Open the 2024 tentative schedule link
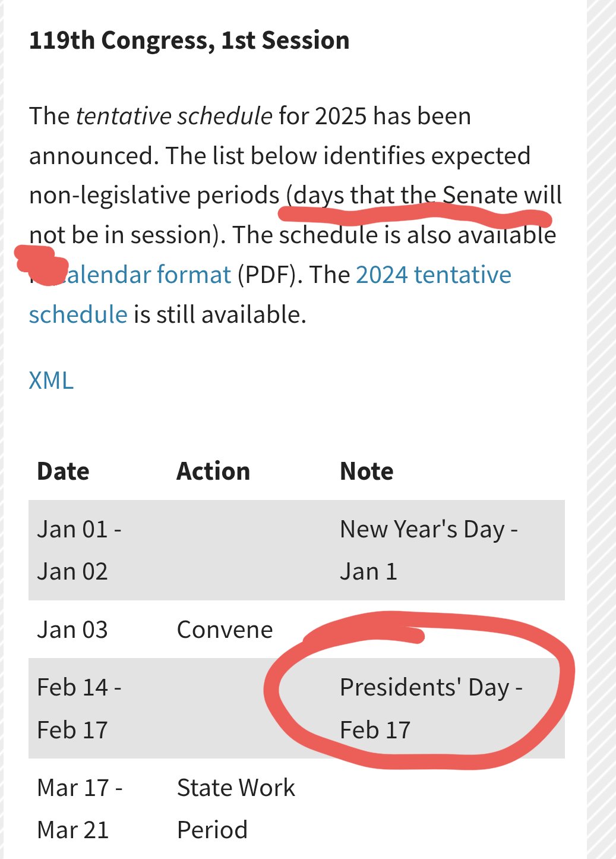The width and height of the screenshot is (616, 859). [433, 275]
